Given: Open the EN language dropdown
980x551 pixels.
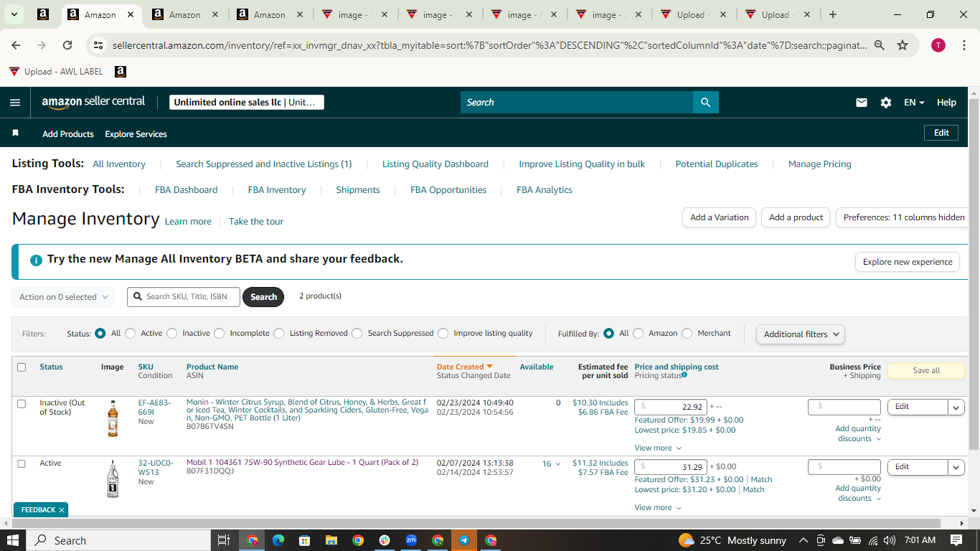Looking at the screenshot, I should click(x=914, y=103).
